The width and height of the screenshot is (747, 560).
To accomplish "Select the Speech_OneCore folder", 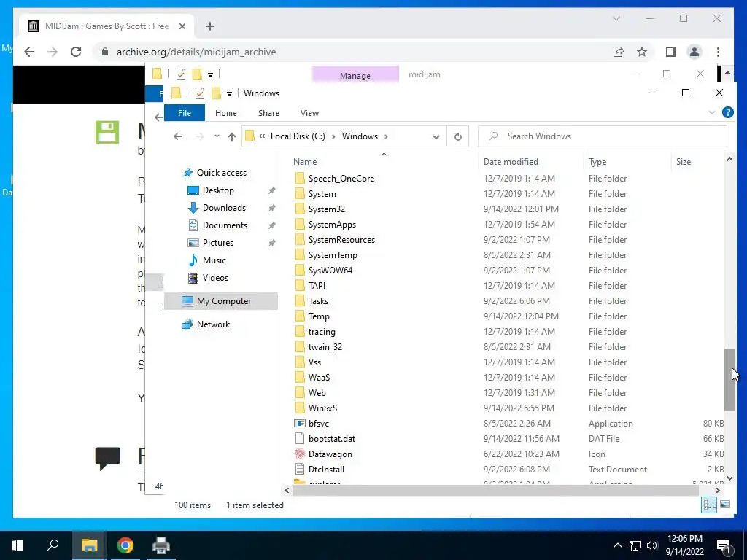I will coord(341,179).
